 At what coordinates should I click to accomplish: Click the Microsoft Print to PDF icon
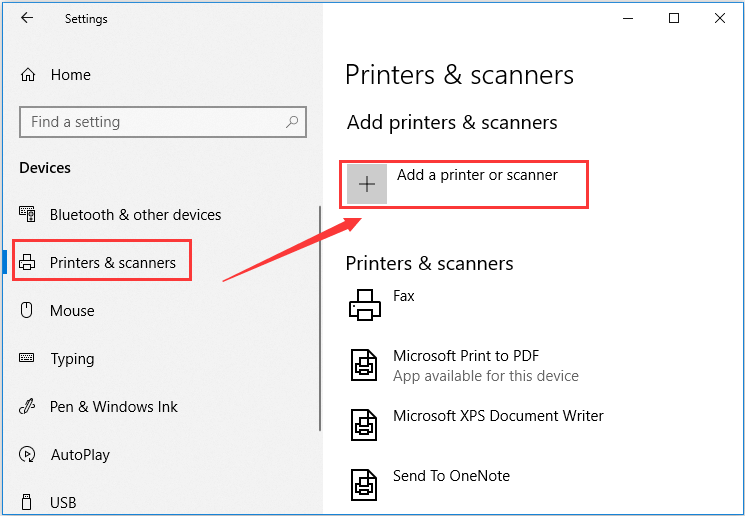(x=365, y=365)
